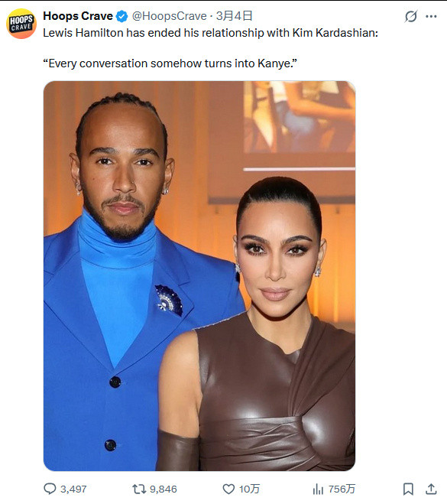Click the Hoops Crave profile avatar
Screen dimensions: 447x504
pos(21,24)
